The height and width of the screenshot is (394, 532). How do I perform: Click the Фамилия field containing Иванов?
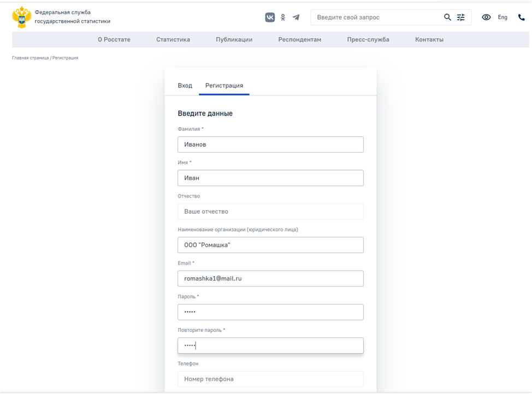(270, 145)
